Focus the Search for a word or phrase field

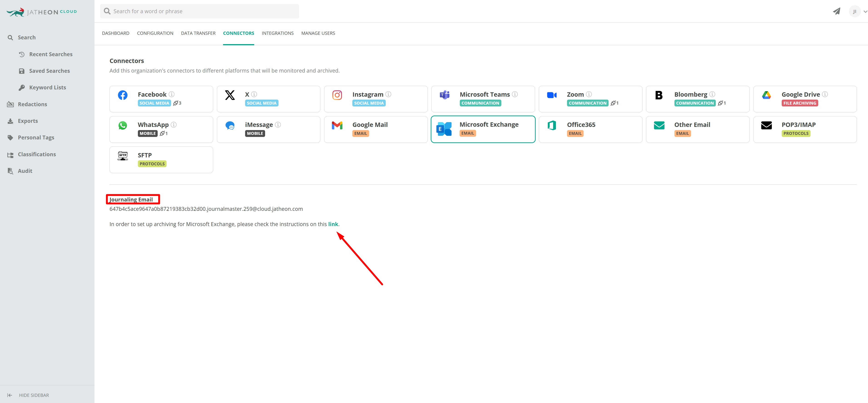(x=199, y=11)
